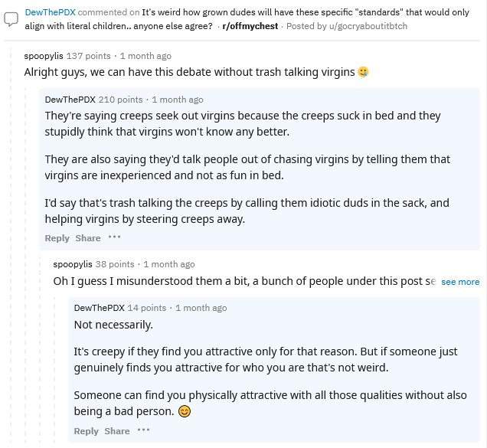The width and height of the screenshot is (487, 448).
Task: Open the first spoopylis username at 137 points
Action: click(x=44, y=56)
